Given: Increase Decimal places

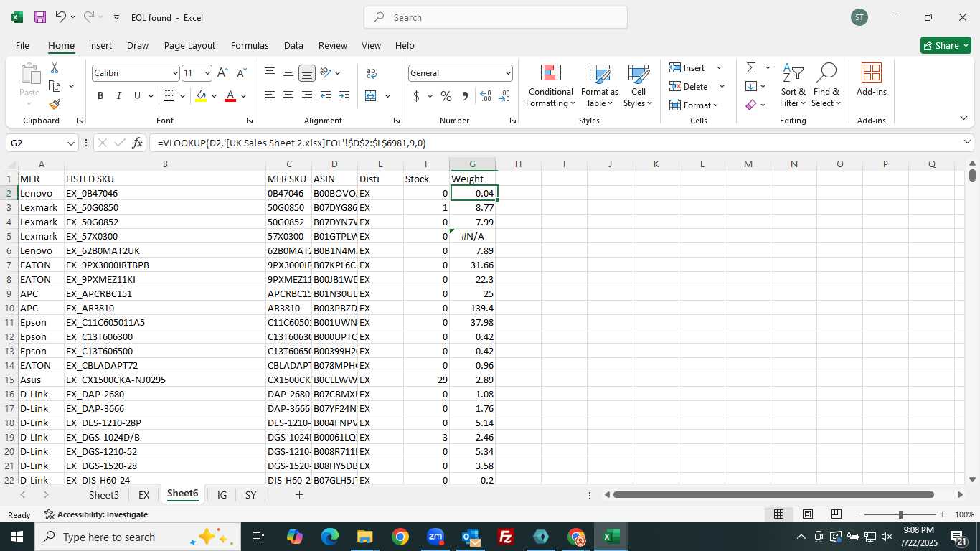Looking at the screenshot, I should (x=486, y=96).
